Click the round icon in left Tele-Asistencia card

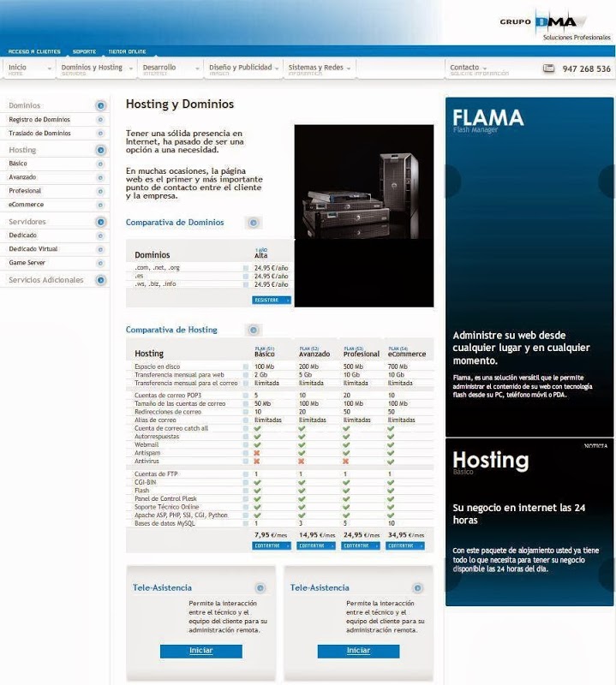(x=260, y=588)
